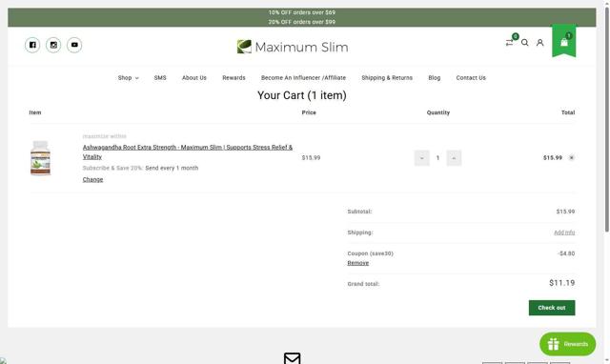This screenshot has width=610, height=364.
Task: Remove item with the x icon
Action: pyautogui.click(x=572, y=157)
